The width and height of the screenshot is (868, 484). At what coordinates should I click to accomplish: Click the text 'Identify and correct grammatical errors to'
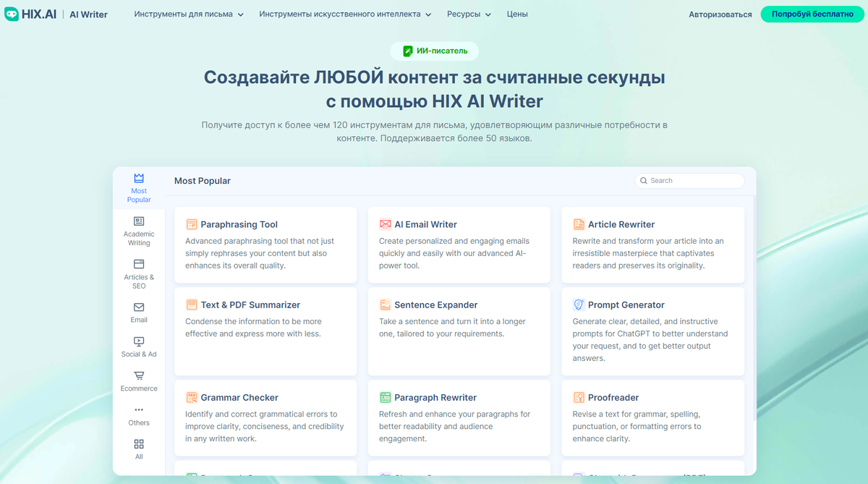pos(261,414)
